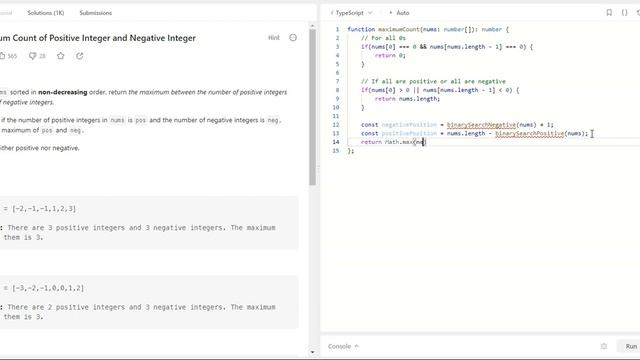The image size is (640, 360).
Task: Click the bookmark icon in editor toolbar
Action: coord(609,13)
